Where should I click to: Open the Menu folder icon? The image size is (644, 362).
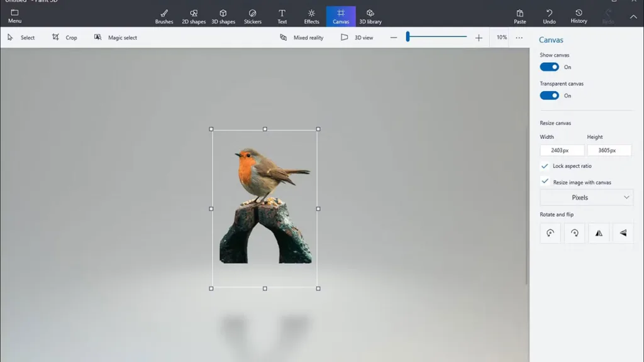click(14, 13)
